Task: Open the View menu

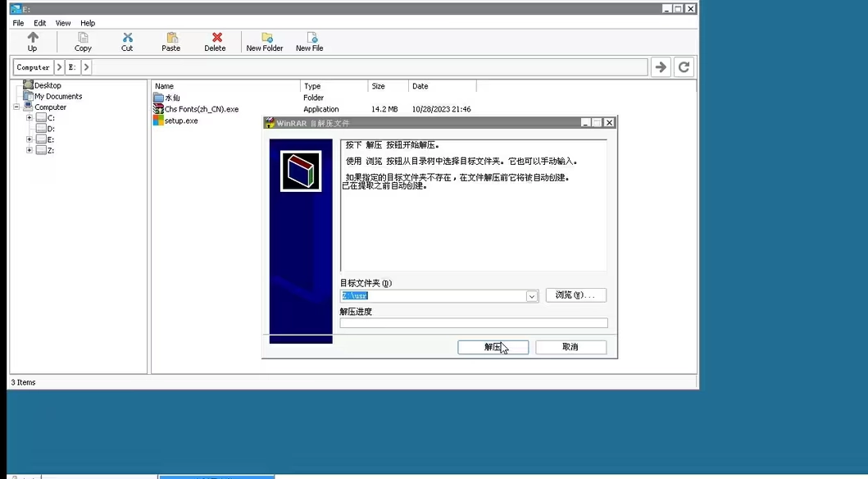Action: pyautogui.click(x=63, y=23)
